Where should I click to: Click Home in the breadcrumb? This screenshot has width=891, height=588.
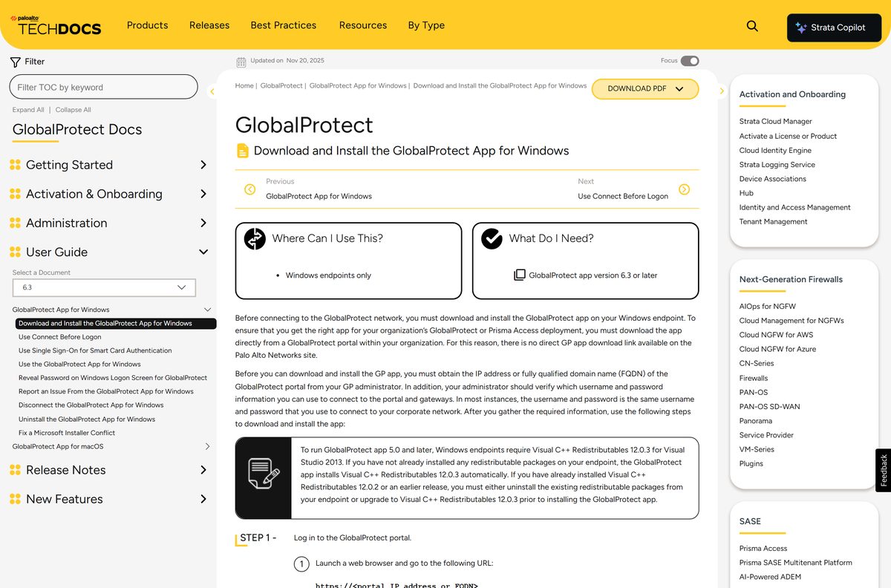coord(244,85)
